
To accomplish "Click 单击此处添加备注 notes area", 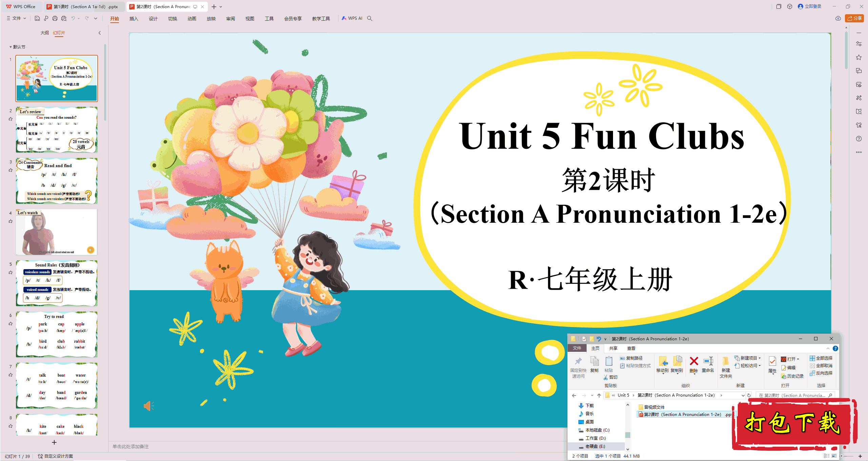I will tap(131, 446).
